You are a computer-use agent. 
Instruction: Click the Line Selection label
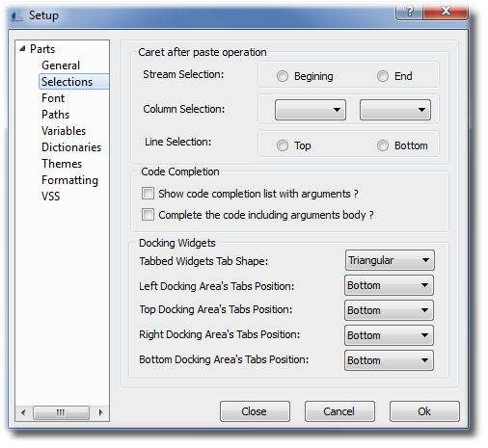(x=178, y=142)
